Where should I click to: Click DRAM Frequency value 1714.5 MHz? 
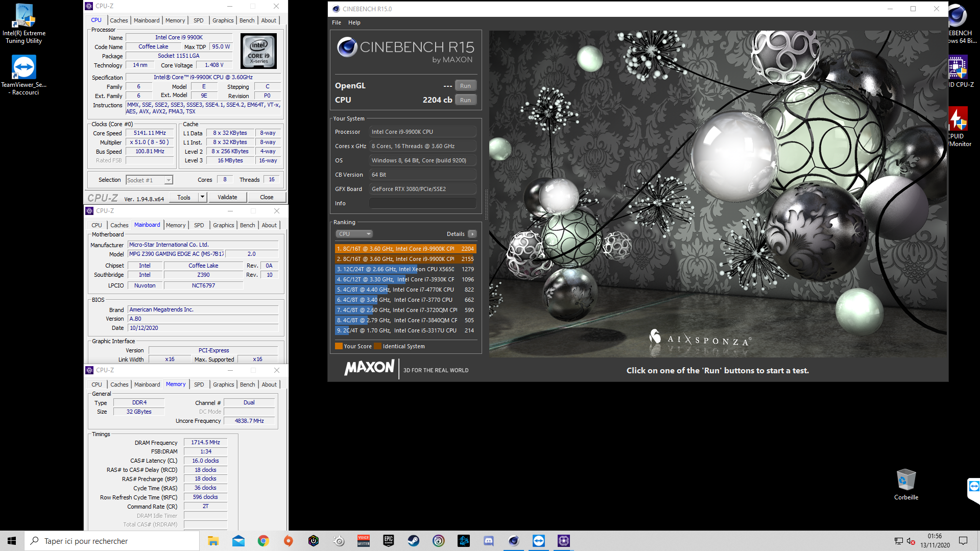click(x=205, y=442)
